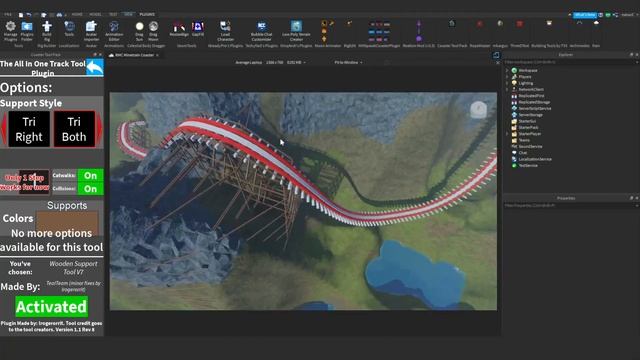640x360 pixels.
Task: Switch to the PLUGINS ribbon tab
Action: 147,14
